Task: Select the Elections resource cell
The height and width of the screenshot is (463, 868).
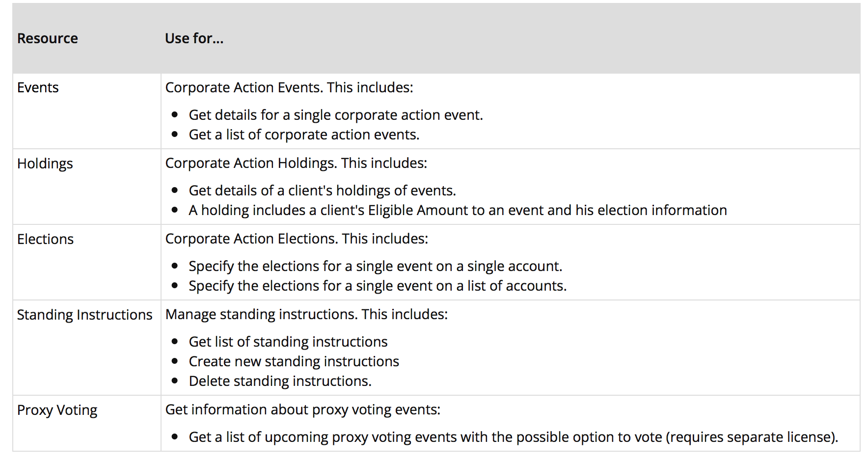Action: (45, 239)
